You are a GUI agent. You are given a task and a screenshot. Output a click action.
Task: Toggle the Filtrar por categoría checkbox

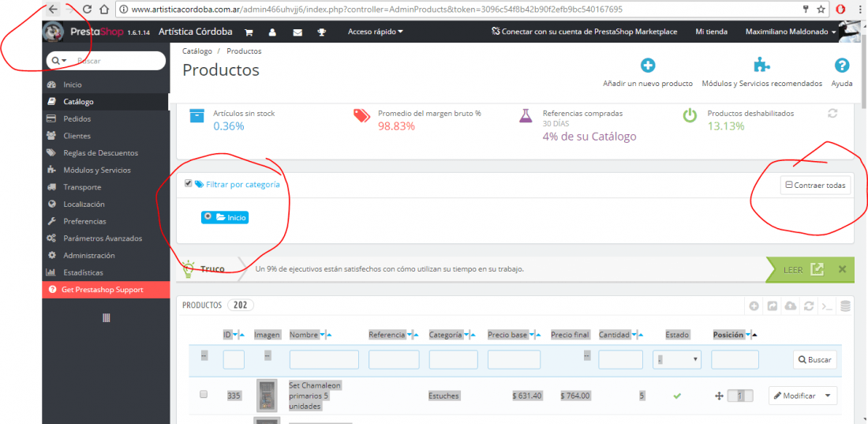point(189,183)
